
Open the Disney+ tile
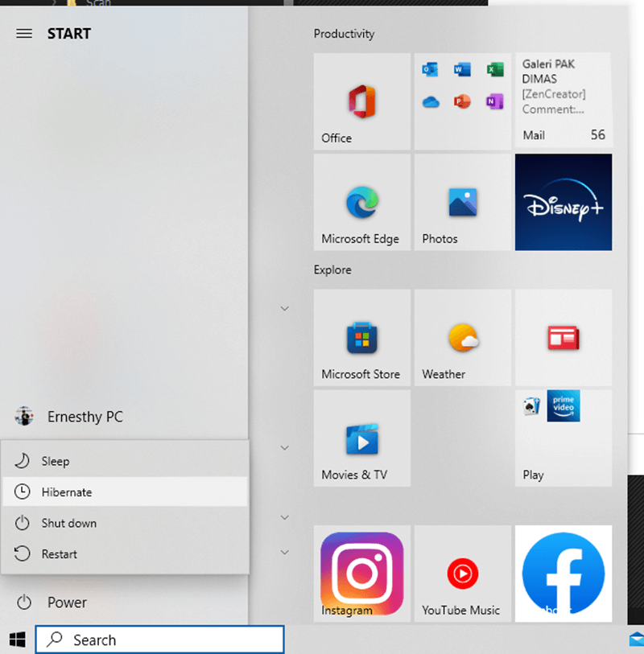click(563, 202)
